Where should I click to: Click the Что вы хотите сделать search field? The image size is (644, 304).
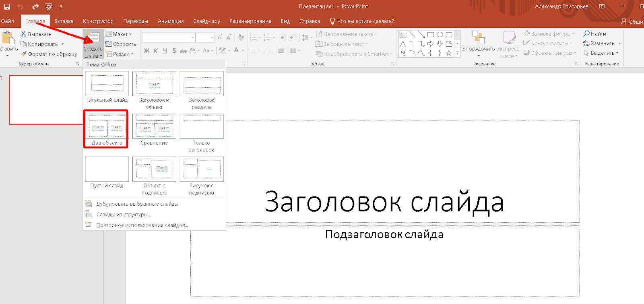pyautogui.click(x=365, y=21)
